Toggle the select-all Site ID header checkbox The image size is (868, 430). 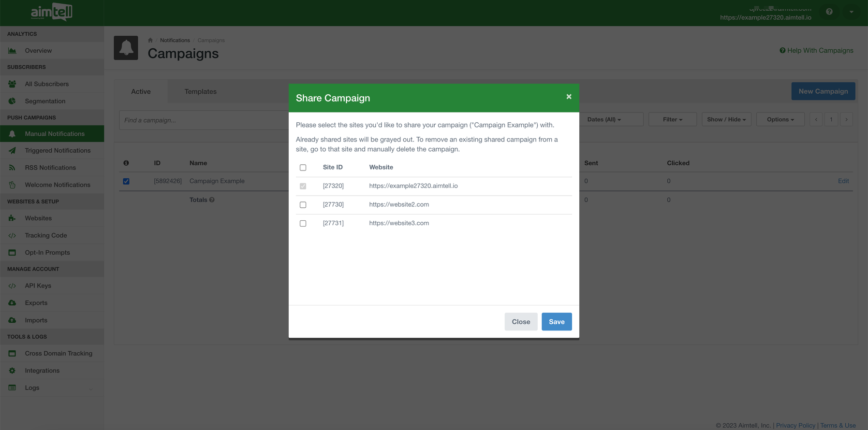tap(303, 168)
